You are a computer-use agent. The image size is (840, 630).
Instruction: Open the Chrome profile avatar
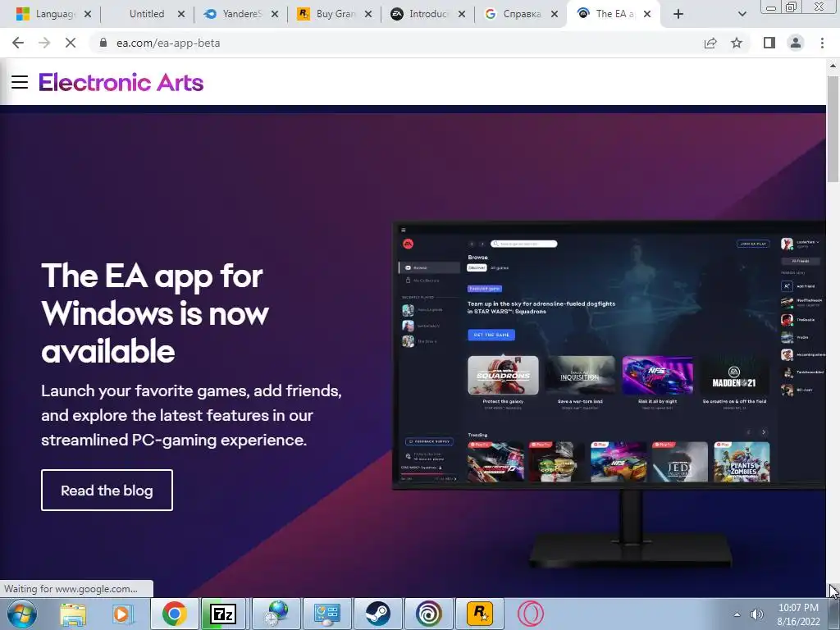pyautogui.click(x=796, y=43)
